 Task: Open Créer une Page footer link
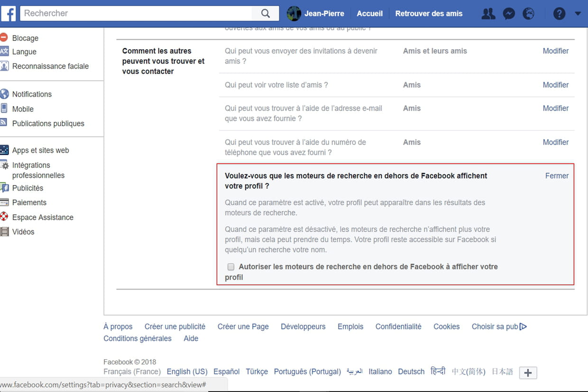point(243,327)
